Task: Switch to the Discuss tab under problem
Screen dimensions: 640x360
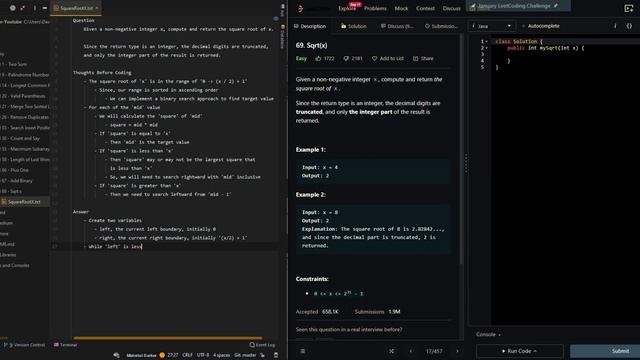Action: pyautogui.click(x=397, y=26)
